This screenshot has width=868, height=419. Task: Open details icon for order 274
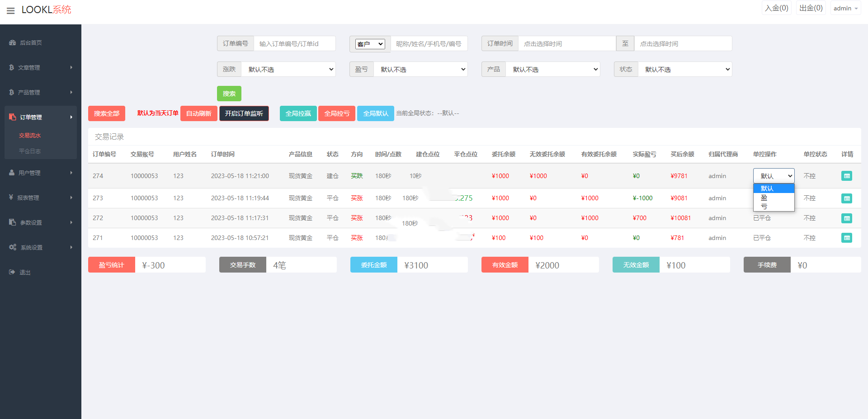pos(846,176)
